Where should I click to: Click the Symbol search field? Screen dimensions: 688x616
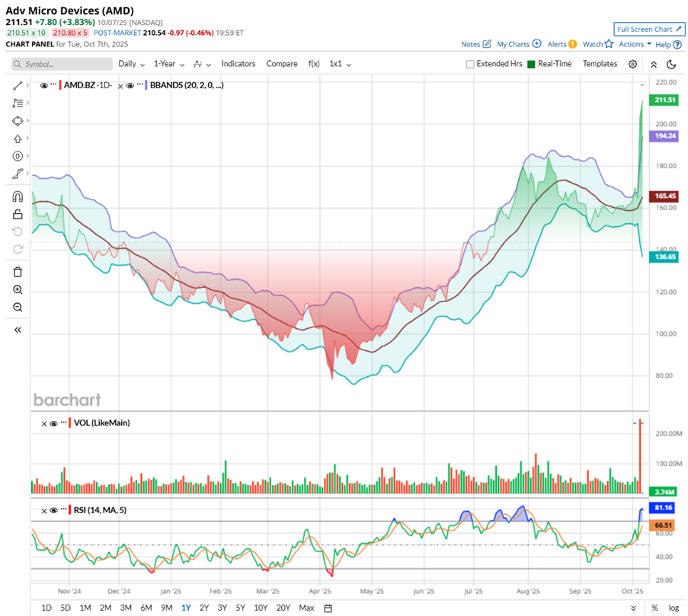(x=62, y=64)
